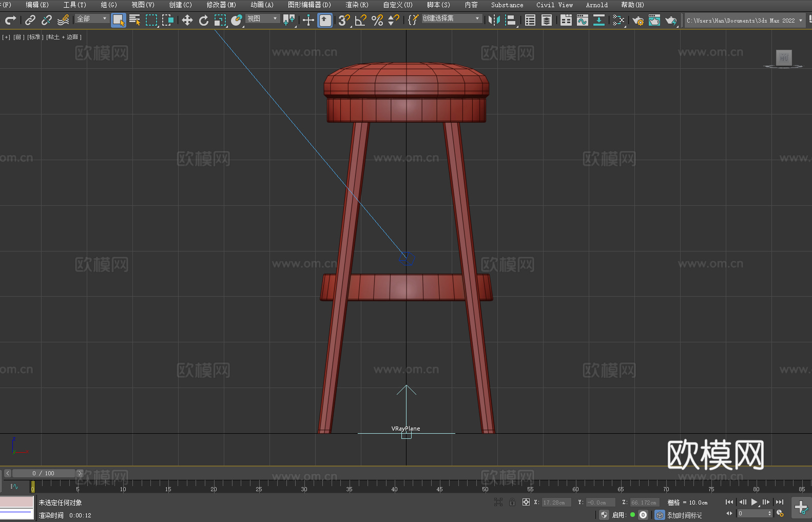Toggle absolute/offset transform type-in mode

click(526, 502)
